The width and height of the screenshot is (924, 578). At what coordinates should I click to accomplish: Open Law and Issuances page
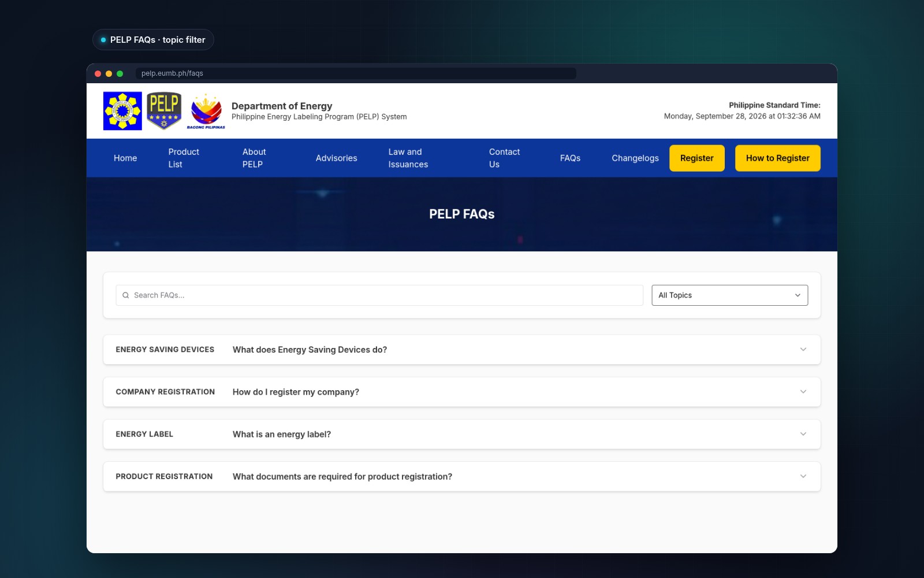(x=408, y=158)
